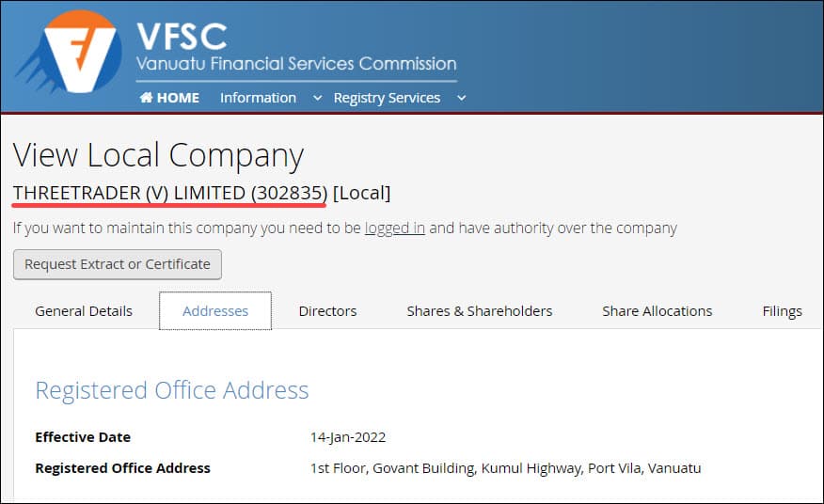Expand the chevron next to Information
The width and height of the screenshot is (824, 504).
[317, 98]
